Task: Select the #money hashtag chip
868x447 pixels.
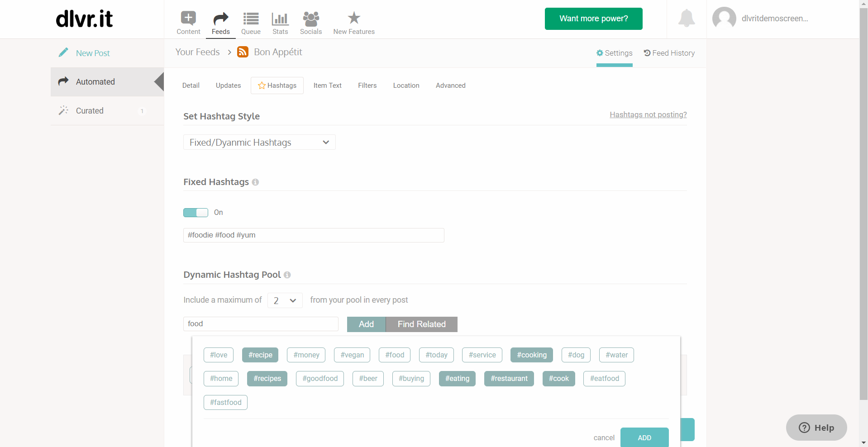Action: [x=306, y=355]
